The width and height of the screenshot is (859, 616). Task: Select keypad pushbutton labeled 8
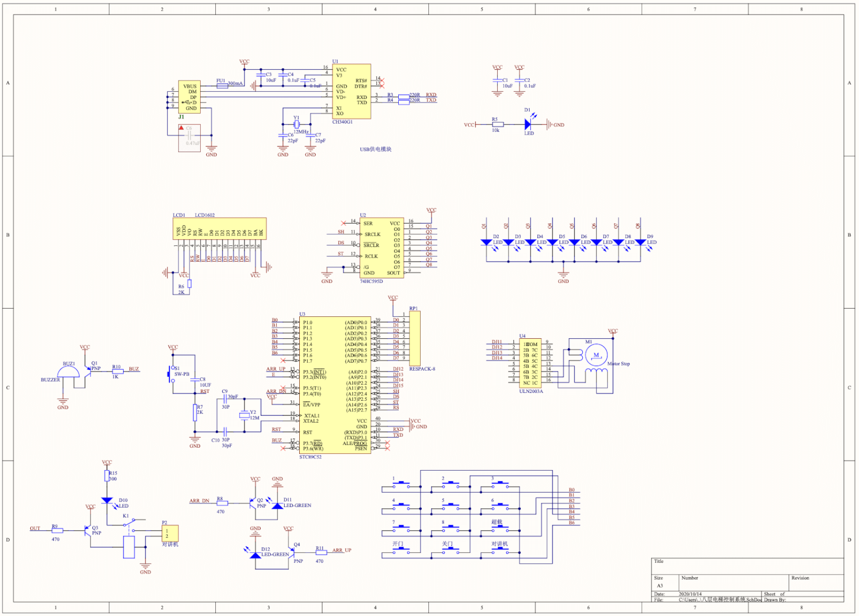pyautogui.click(x=450, y=529)
